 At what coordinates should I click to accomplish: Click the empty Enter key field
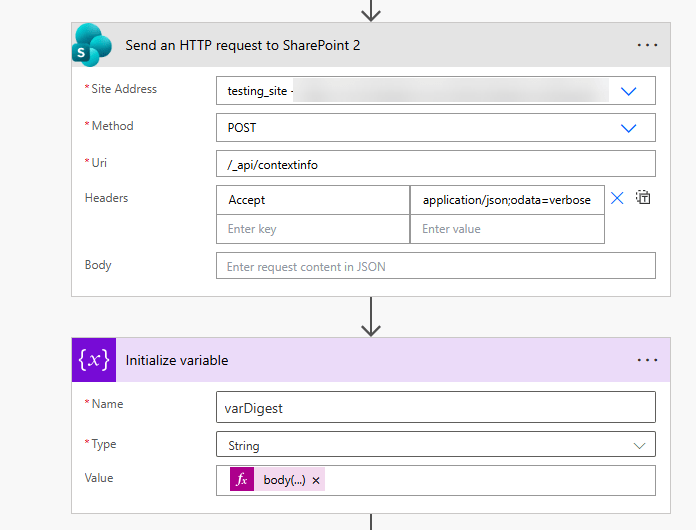point(312,229)
